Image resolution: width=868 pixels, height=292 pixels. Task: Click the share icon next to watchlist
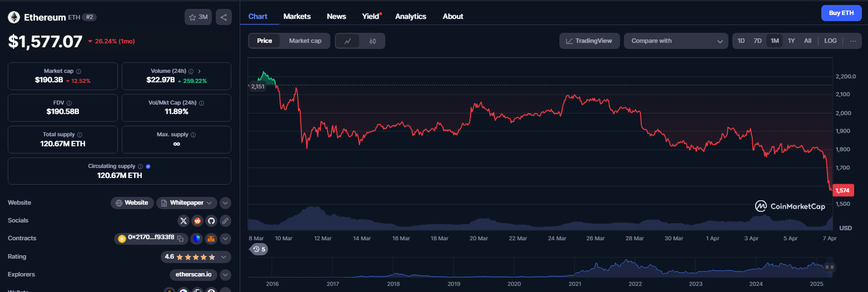(x=224, y=17)
